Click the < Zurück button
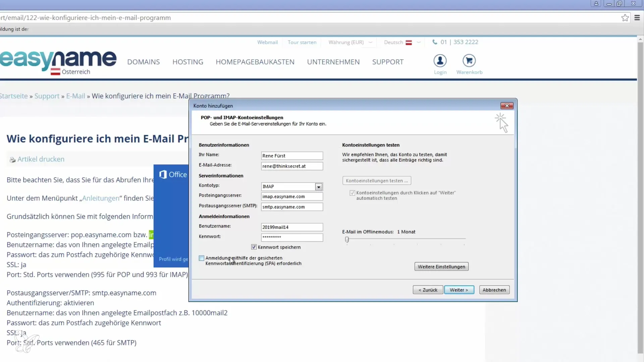The height and width of the screenshot is (362, 644). [x=428, y=290]
